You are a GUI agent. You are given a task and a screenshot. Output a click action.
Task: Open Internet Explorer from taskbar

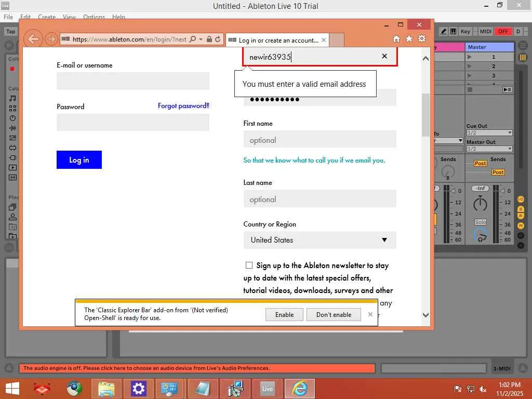tap(300, 389)
